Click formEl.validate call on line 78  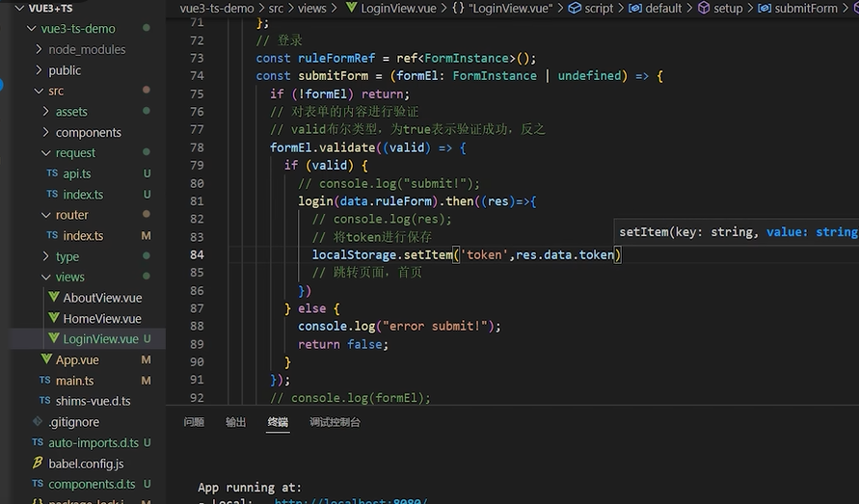point(323,147)
